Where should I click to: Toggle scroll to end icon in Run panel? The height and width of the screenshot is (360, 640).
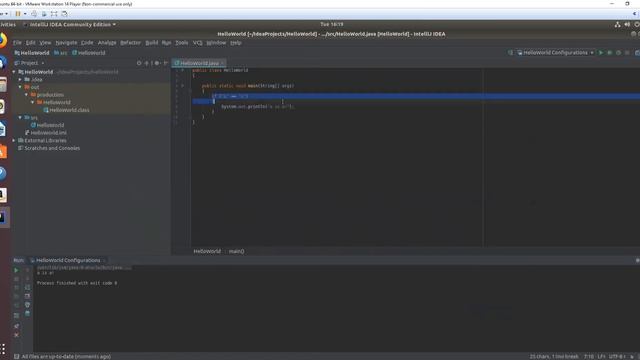[27, 296]
